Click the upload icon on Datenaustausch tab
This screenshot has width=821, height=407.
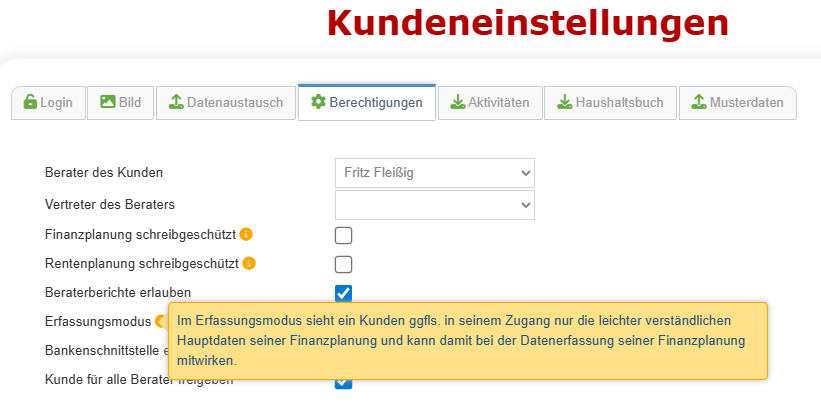point(176,102)
